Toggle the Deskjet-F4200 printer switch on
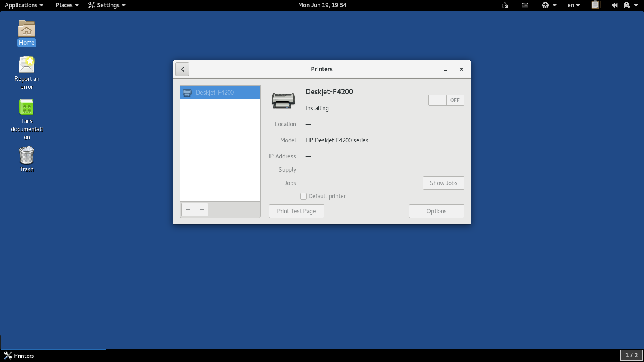 coord(446,100)
